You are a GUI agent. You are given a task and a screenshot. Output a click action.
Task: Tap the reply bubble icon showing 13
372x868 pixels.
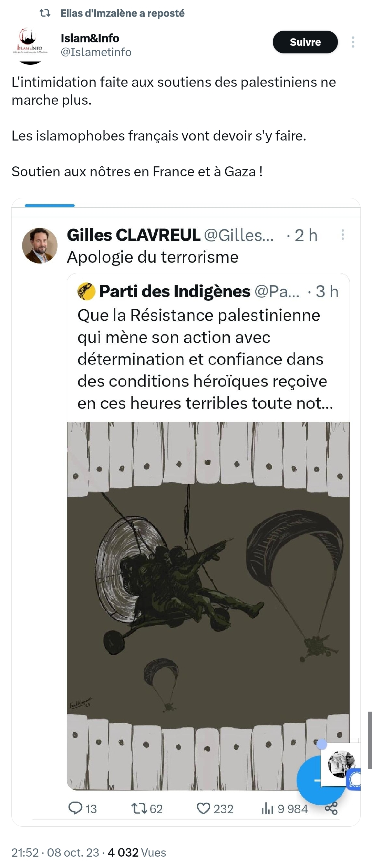point(75,808)
